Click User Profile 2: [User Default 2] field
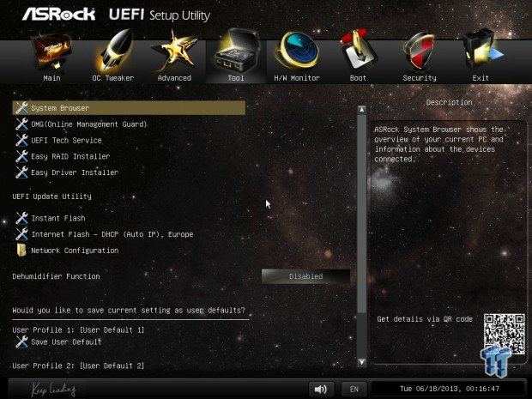 pos(78,366)
